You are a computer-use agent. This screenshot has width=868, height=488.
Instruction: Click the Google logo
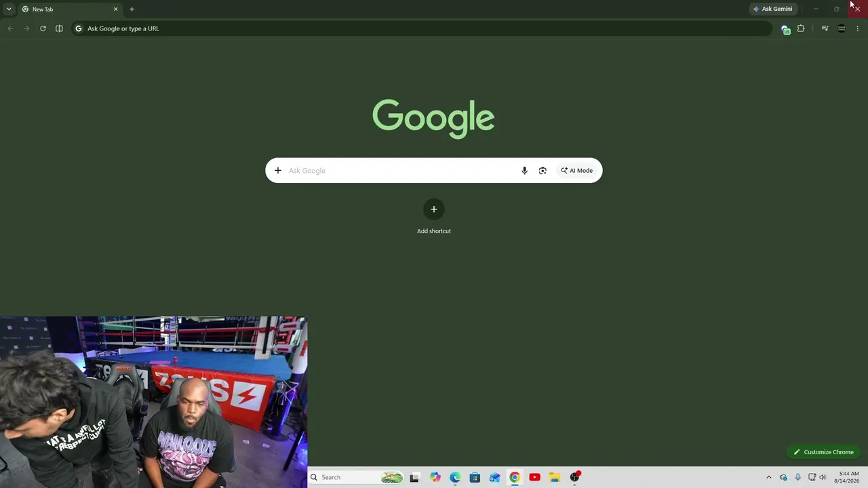coord(433,119)
